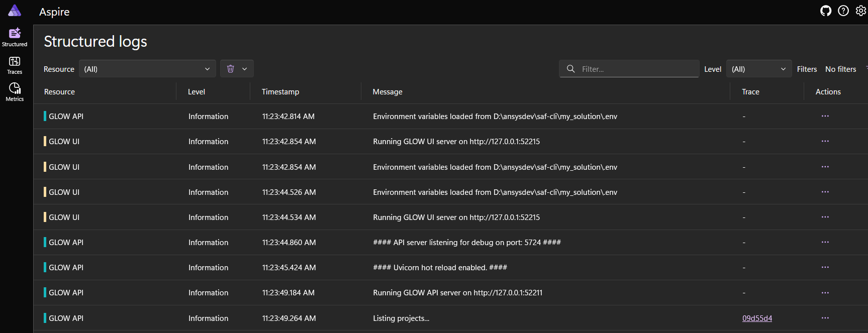Viewport: 868px width, 333px height.
Task: Select the 'Listing projects...' message
Action: coord(401,318)
